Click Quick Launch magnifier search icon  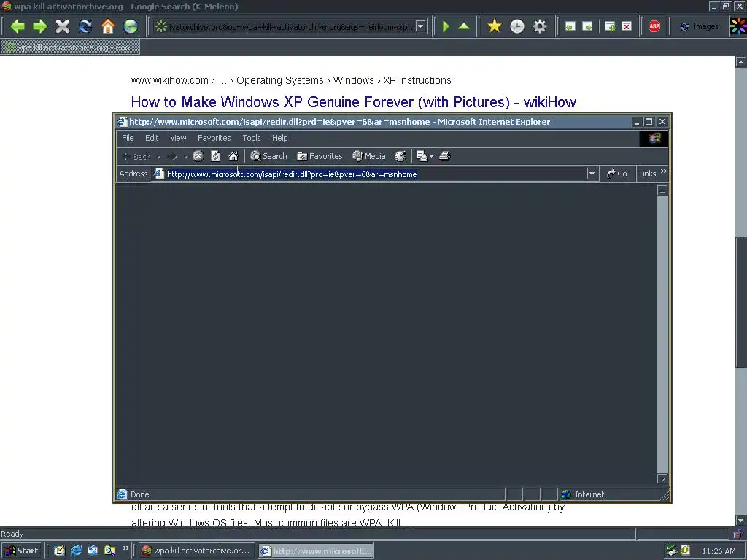109,551
